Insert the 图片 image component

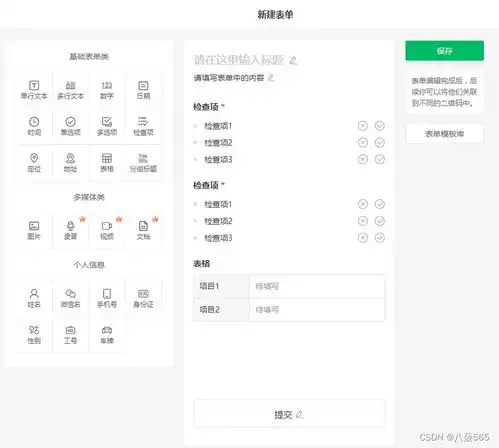[34, 231]
